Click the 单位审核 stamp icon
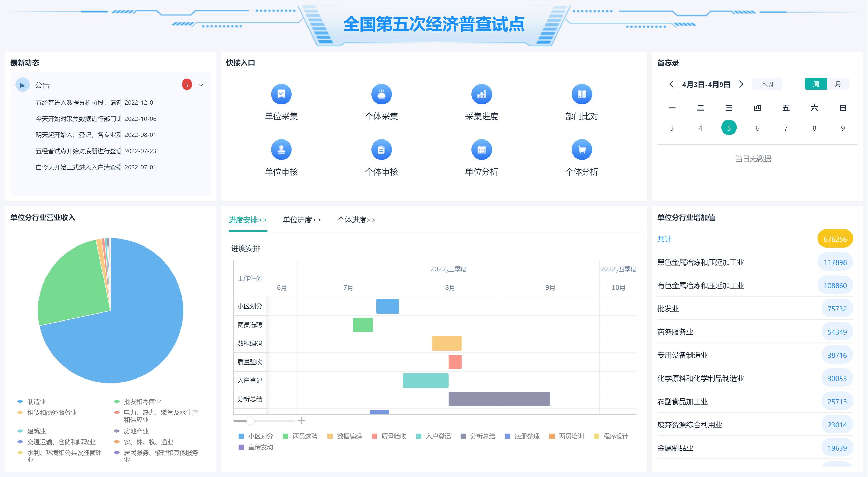868x477 pixels. tap(281, 150)
